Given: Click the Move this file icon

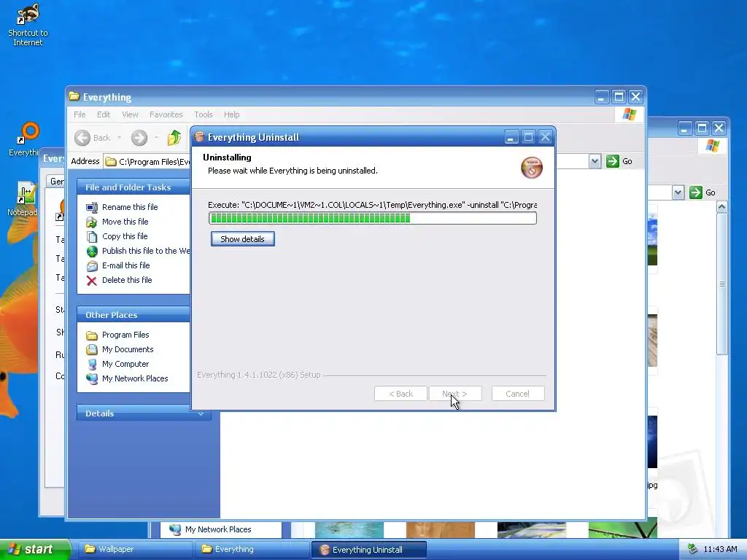Looking at the screenshot, I should (91, 222).
